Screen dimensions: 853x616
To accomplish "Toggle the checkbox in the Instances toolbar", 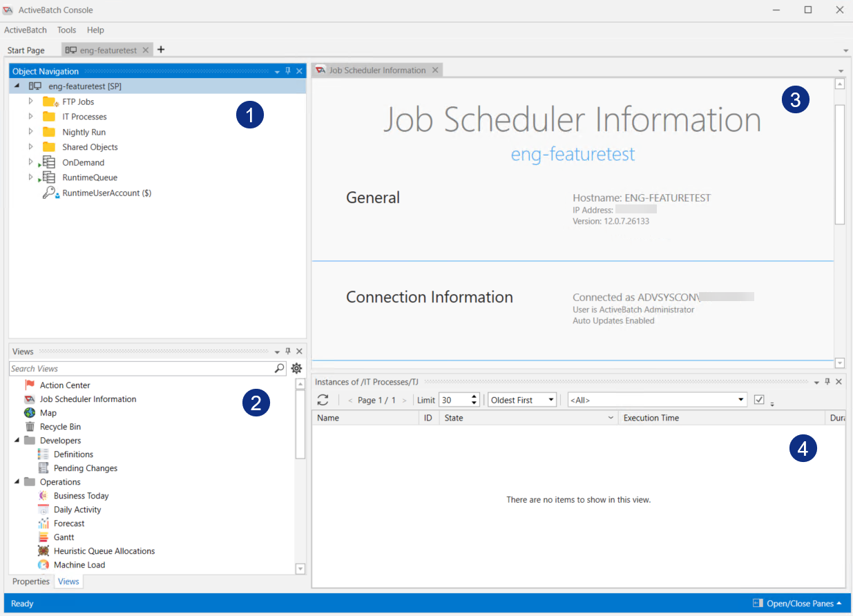I will pyautogui.click(x=758, y=399).
